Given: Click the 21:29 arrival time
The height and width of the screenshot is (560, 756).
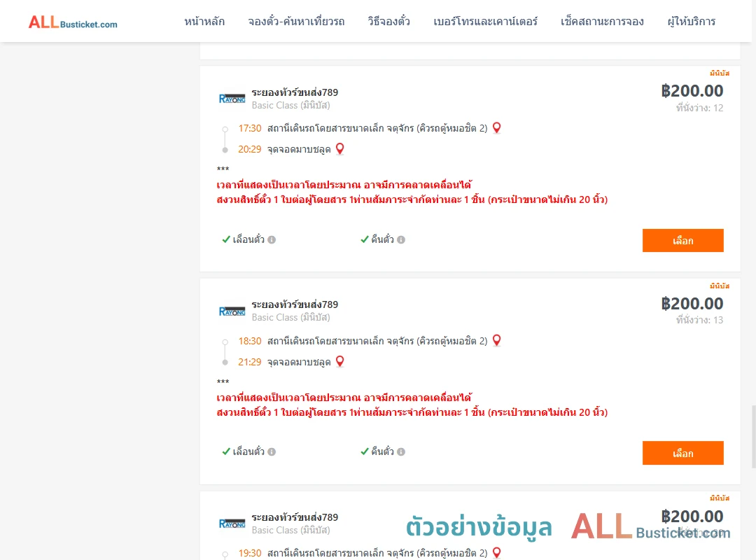Looking at the screenshot, I should coord(250,362).
